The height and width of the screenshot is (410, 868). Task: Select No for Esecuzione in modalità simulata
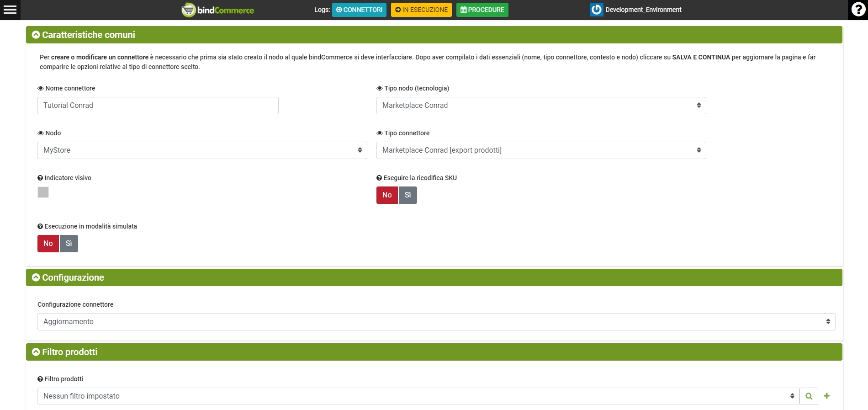tap(48, 244)
